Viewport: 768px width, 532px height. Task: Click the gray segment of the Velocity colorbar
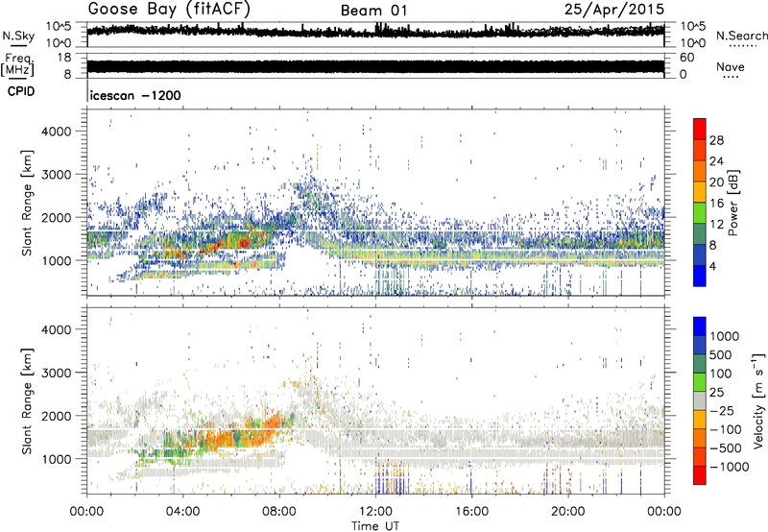click(700, 400)
